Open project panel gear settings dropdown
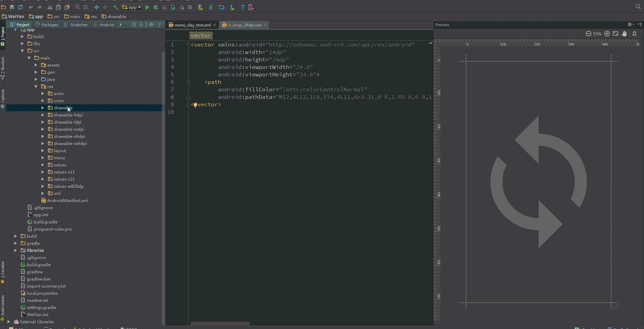The image size is (644, 329). (x=152, y=24)
